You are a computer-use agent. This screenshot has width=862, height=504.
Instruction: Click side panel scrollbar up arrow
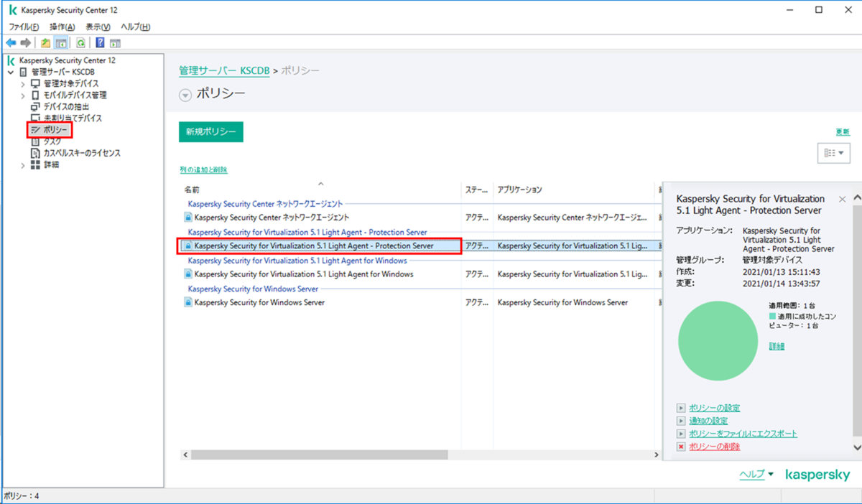[856, 199]
